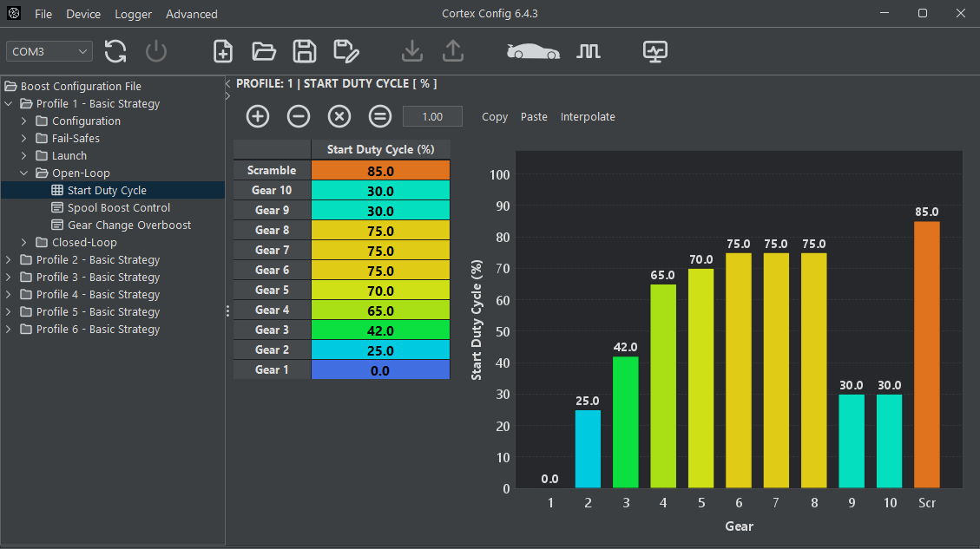
Task: Click the Cortex Config app logo
Action: [x=14, y=13]
